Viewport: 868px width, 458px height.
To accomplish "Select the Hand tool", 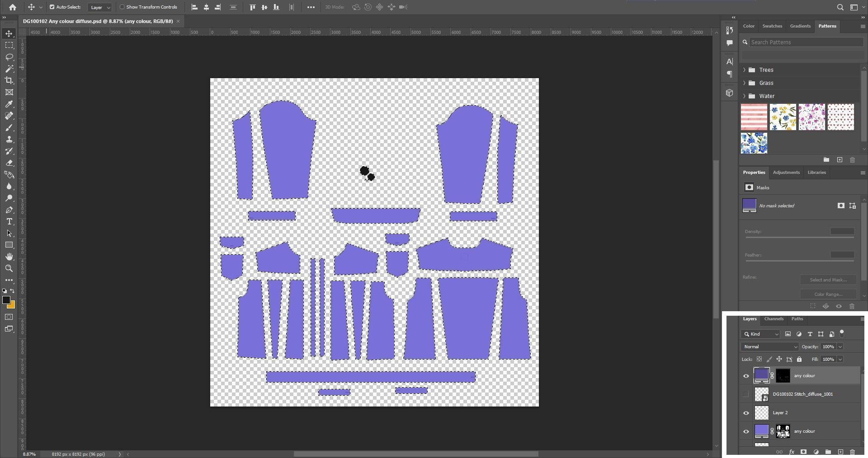I will [9, 257].
